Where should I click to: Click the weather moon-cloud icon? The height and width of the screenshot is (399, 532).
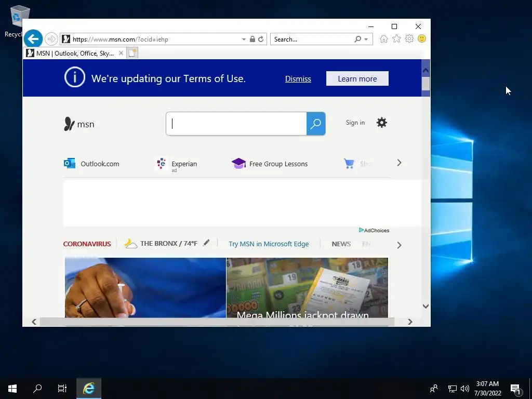130,244
